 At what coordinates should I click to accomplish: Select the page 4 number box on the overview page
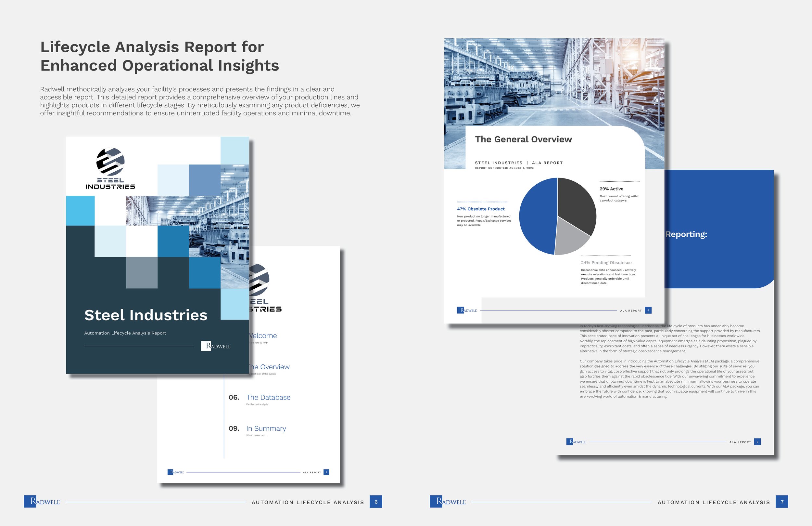click(x=648, y=310)
